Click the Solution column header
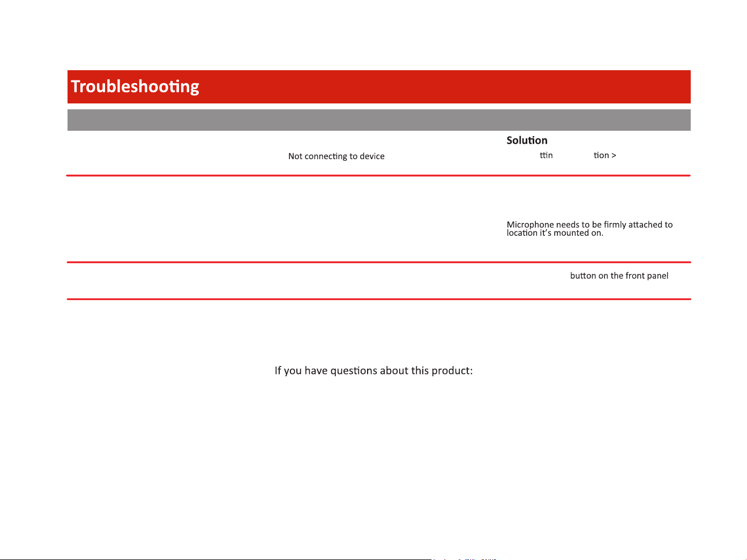Screen dimensions: 747x560 tap(527, 140)
